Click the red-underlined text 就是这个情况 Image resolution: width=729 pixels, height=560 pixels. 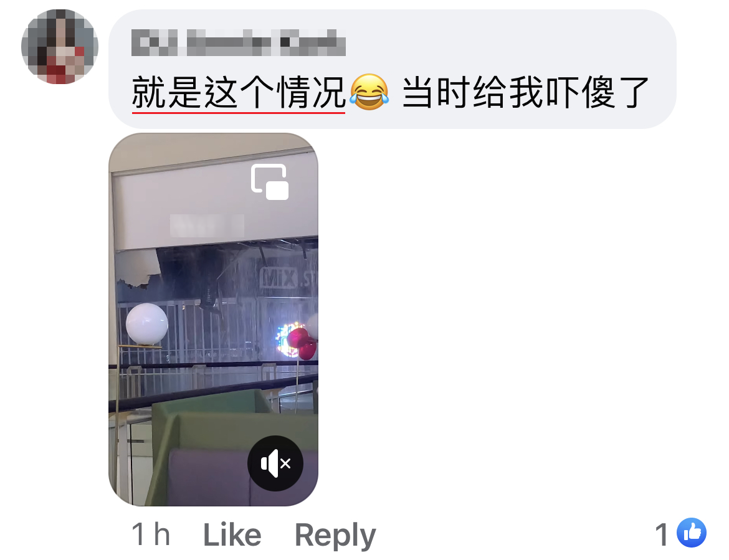(239, 92)
